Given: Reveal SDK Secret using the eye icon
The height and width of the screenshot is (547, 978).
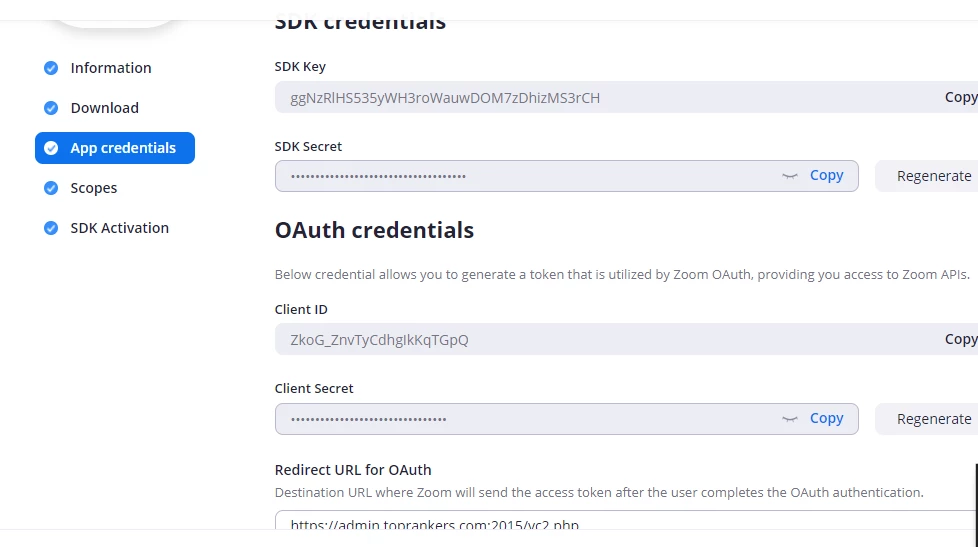Looking at the screenshot, I should (790, 176).
